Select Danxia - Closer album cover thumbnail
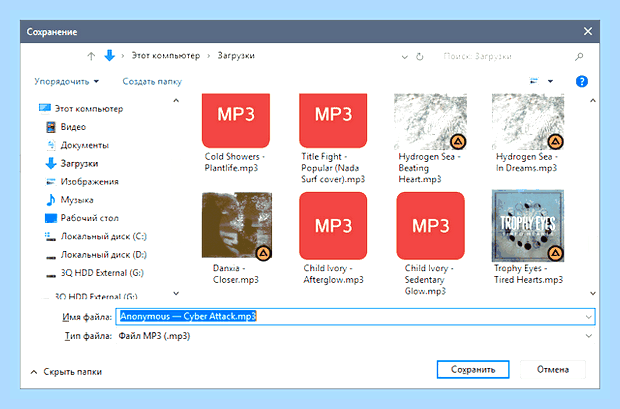This screenshot has width=620, height=409. 236,227
